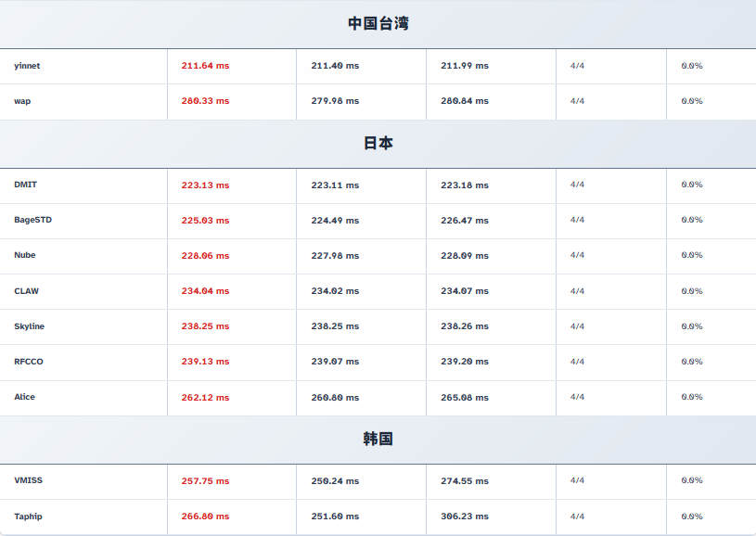Select the Alice node name
Viewport: 756px width, 536px height.
25,397
